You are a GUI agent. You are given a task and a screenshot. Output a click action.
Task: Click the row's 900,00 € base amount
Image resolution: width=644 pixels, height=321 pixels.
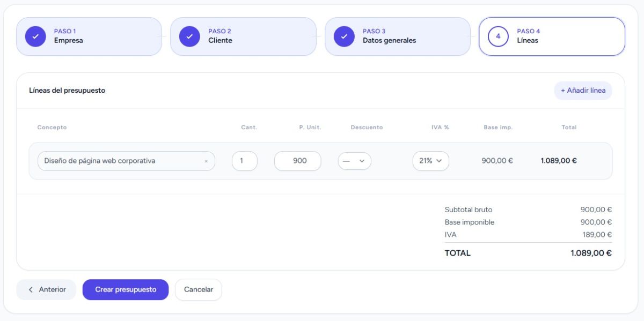point(497,161)
